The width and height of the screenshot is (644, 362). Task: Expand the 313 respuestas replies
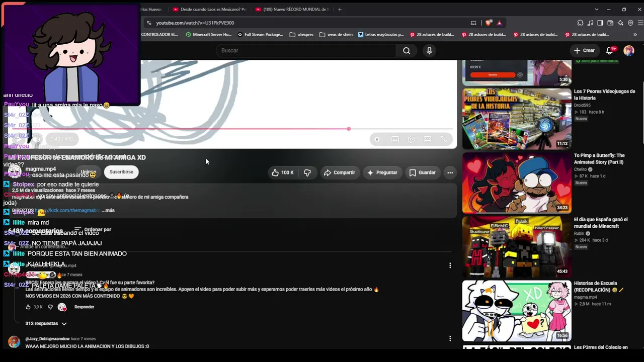coord(46,323)
